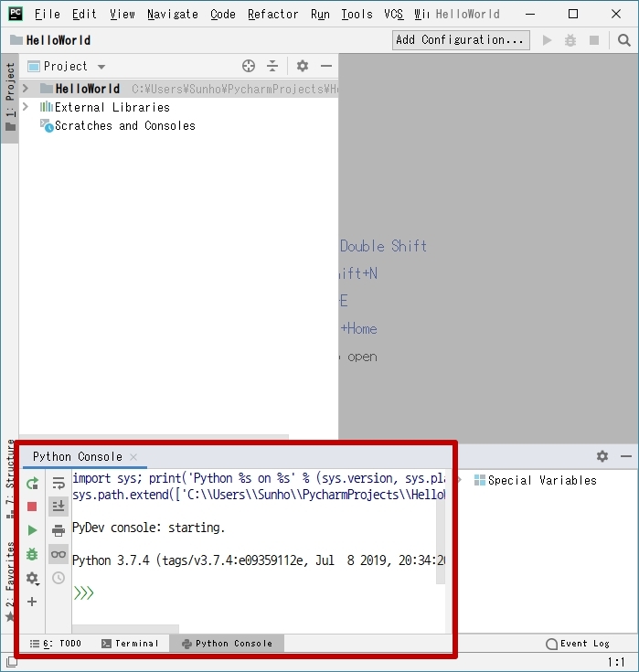The height and width of the screenshot is (672, 639).
Task: Minimize the Python Console tool window
Action: [x=626, y=456]
